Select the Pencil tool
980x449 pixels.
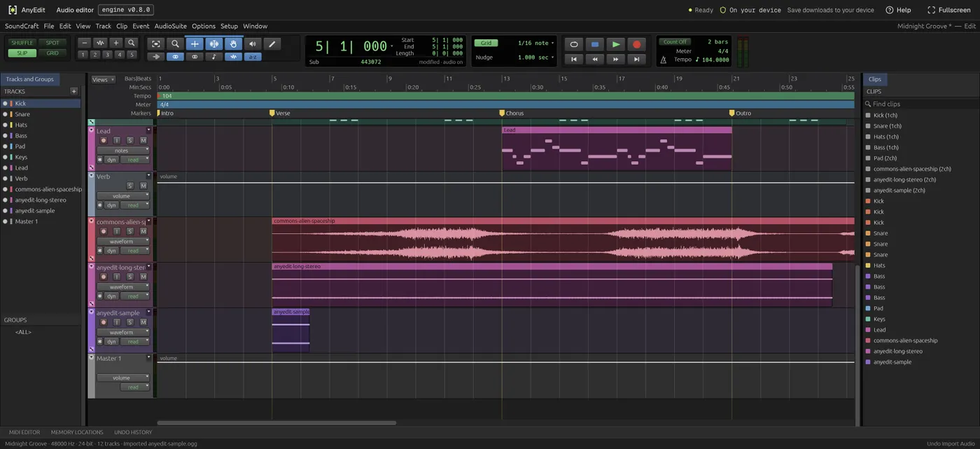point(272,43)
